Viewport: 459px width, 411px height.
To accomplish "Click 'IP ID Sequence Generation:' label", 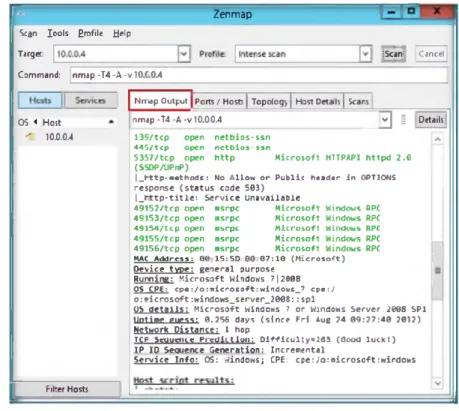I will (x=199, y=350).
